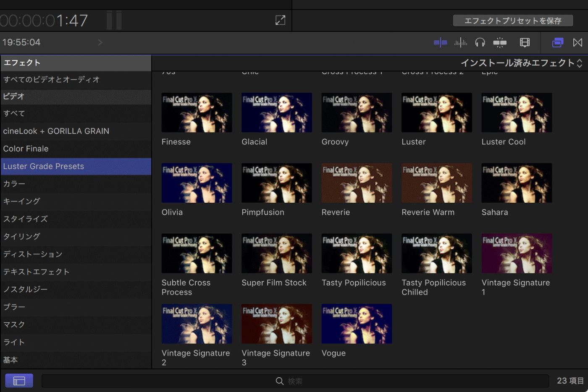Select Tasty Popilicious Chilled effect thumbnail

point(437,253)
